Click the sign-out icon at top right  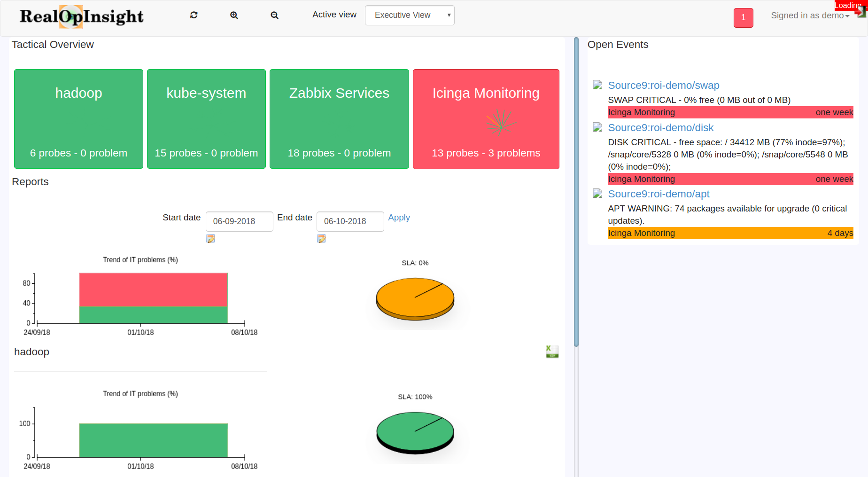(860, 13)
